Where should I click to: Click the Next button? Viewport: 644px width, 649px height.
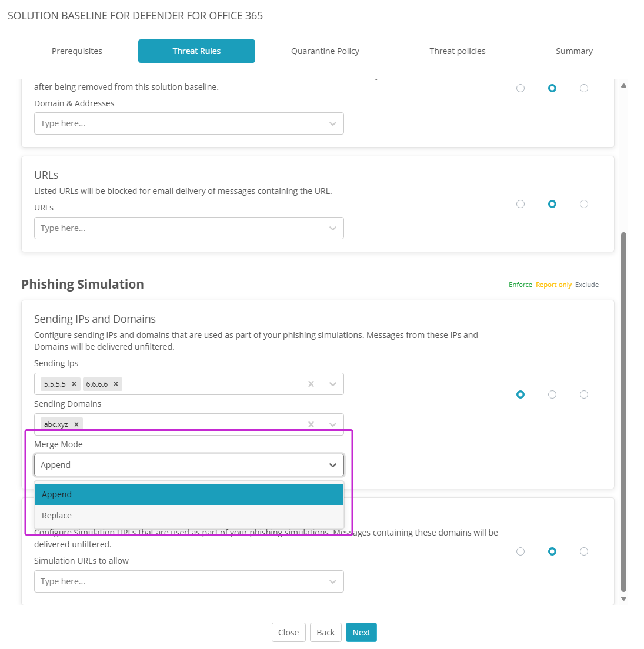(361, 633)
